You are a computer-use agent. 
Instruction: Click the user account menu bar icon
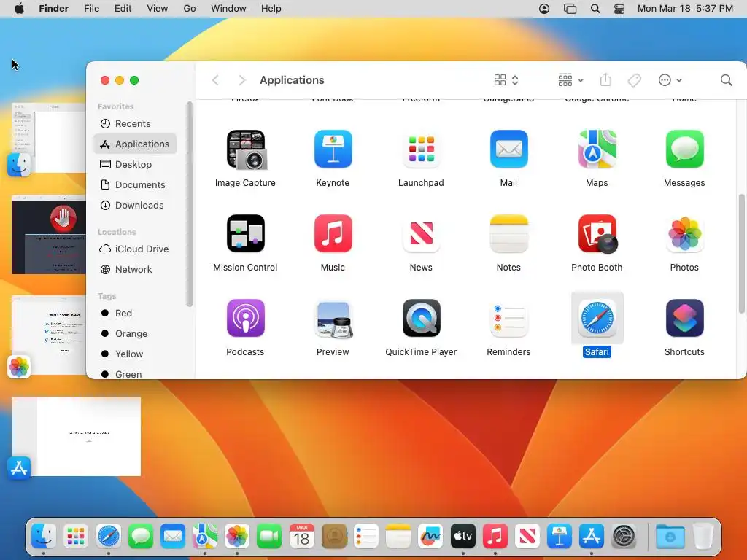tap(544, 9)
